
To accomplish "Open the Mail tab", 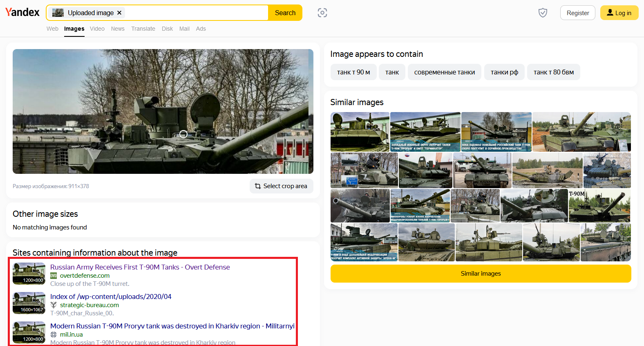I will coord(184,29).
